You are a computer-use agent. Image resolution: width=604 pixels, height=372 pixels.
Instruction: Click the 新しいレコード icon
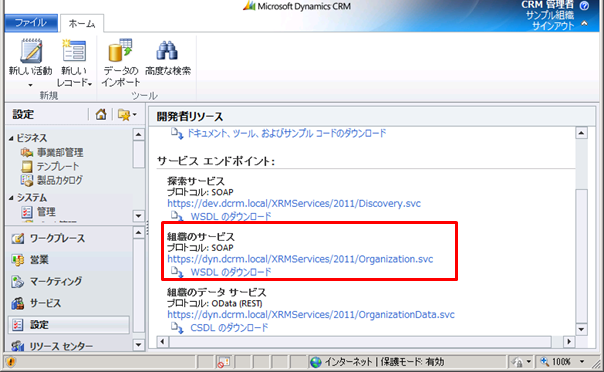[x=74, y=50]
